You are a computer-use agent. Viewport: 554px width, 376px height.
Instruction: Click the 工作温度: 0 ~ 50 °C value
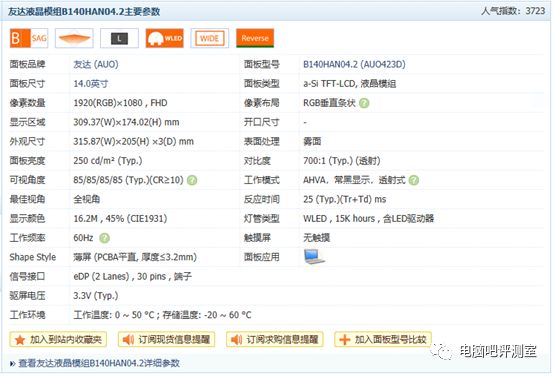[x=162, y=315]
